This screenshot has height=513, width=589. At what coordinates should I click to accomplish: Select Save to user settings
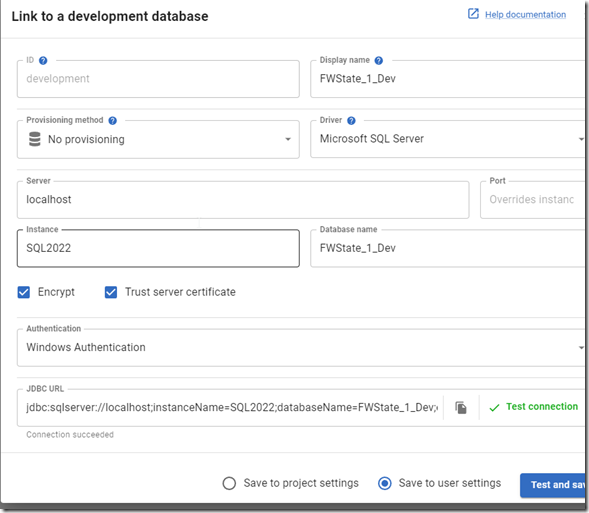click(385, 483)
